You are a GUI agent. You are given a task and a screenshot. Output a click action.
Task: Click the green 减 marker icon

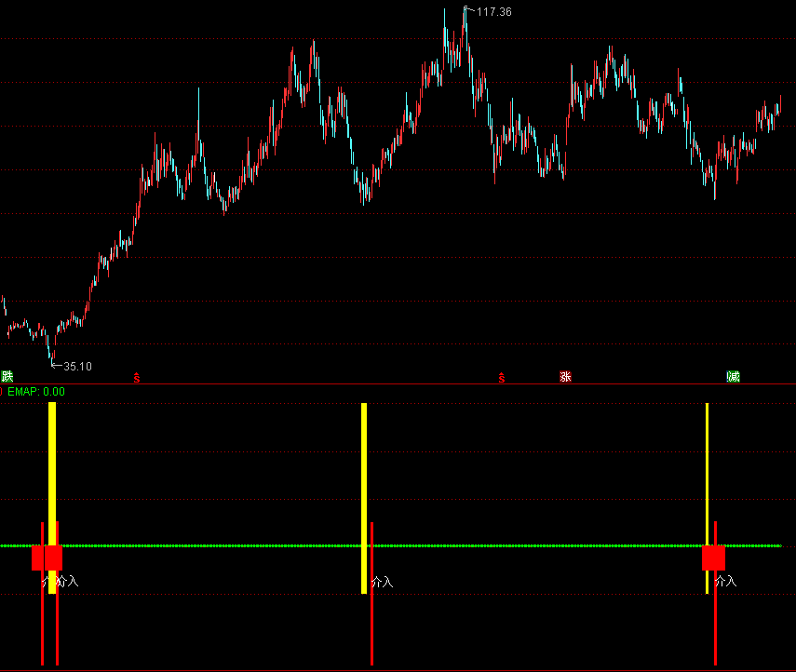733,377
